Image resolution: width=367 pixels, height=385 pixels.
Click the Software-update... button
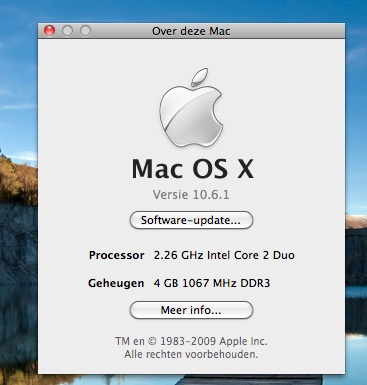coord(191,220)
